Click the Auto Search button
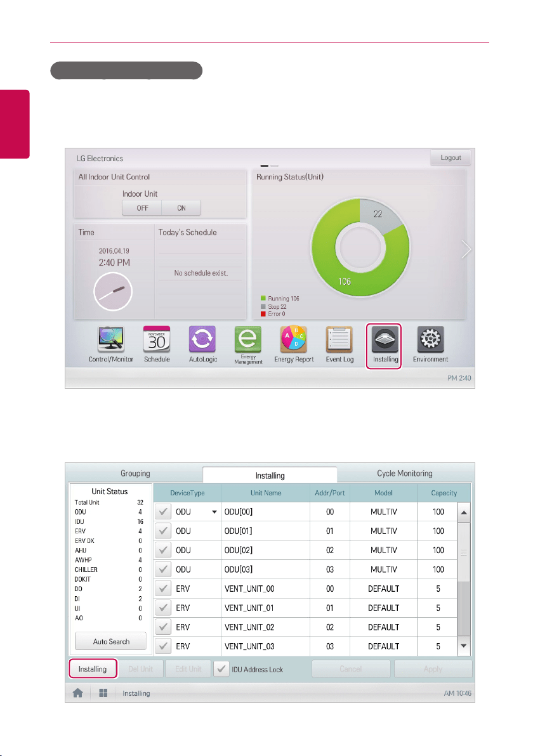Image resolution: width=533 pixels, height=756 pixels. tap(111, 641)
